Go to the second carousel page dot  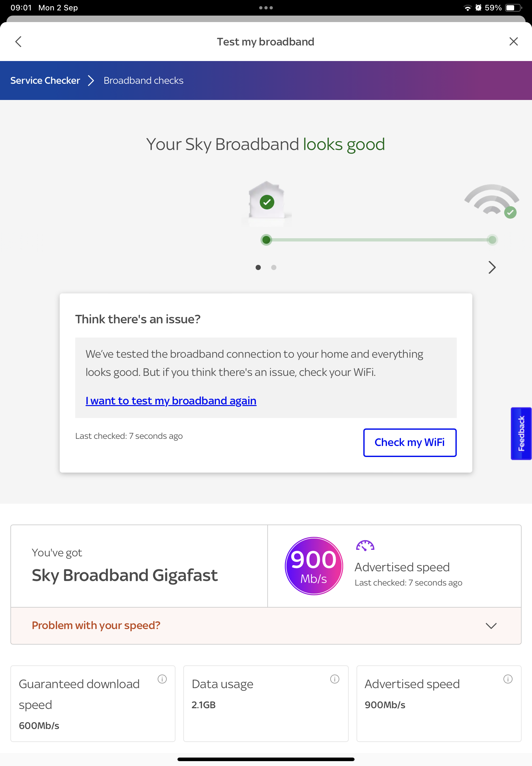point(274,267)
